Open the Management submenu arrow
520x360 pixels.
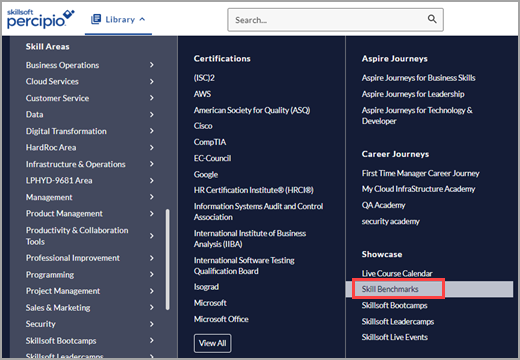point(152,197)
